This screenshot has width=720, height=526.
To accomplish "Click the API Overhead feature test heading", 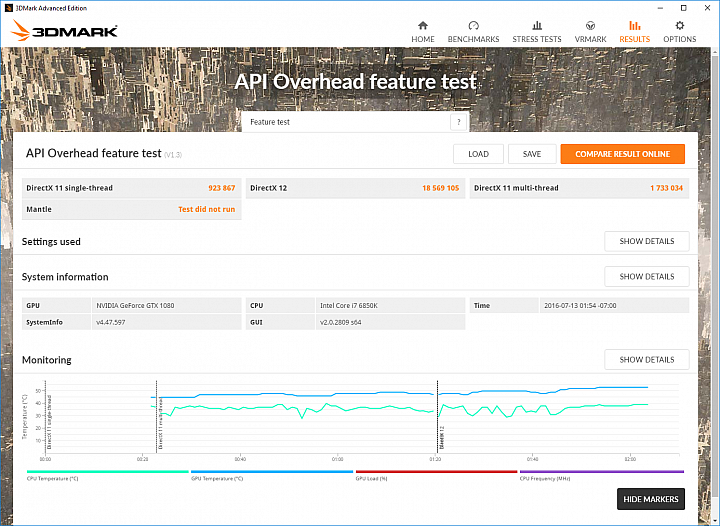I will [x=93, y=153].
